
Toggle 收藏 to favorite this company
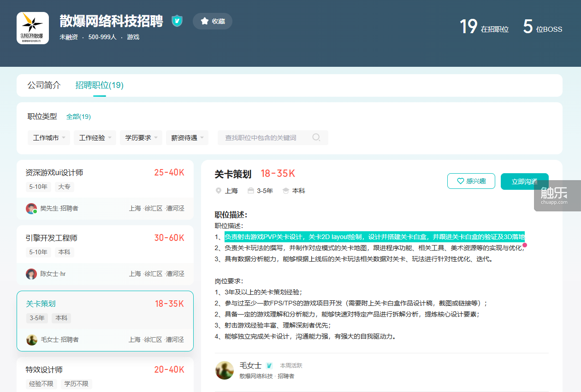213,21
